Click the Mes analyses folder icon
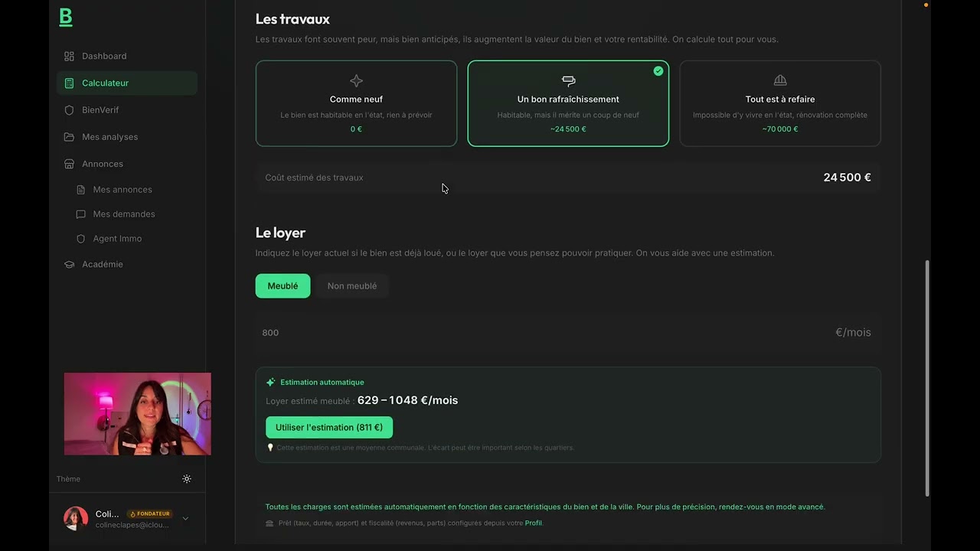The image size is (980, 551). click(69, 137)
